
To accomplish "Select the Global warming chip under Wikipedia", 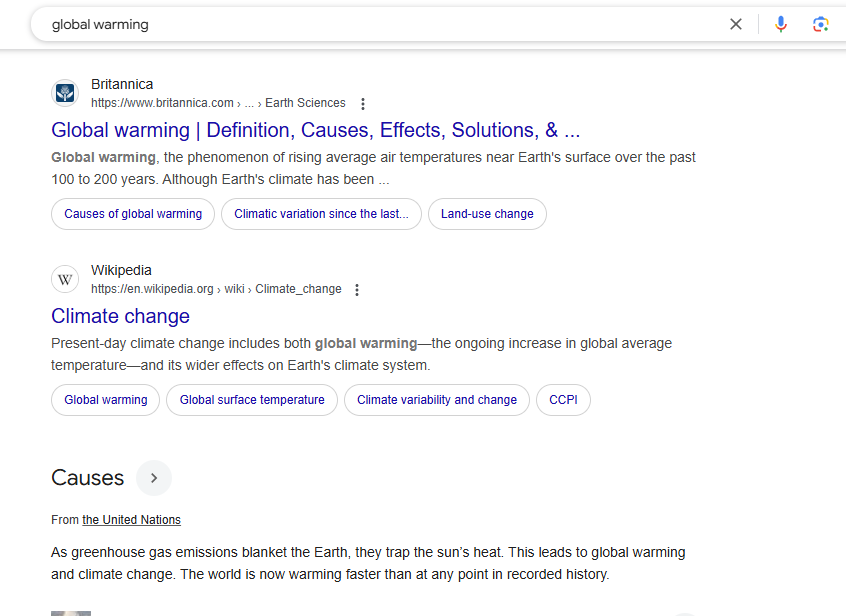I will pos(106,400).
